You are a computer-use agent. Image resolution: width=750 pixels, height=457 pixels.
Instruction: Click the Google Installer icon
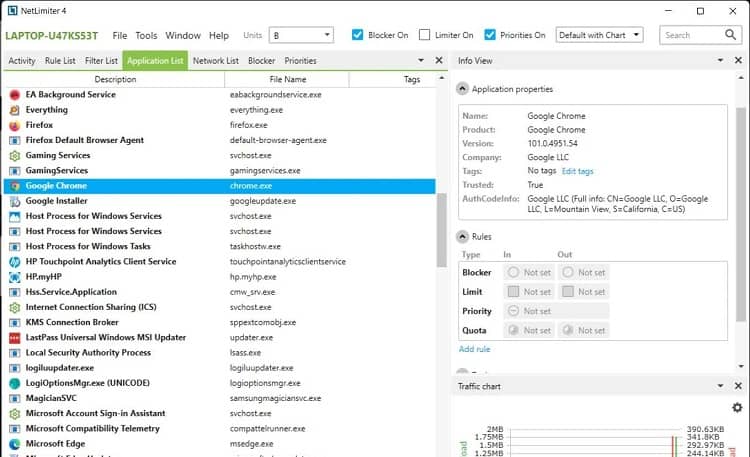coord(15,201)
